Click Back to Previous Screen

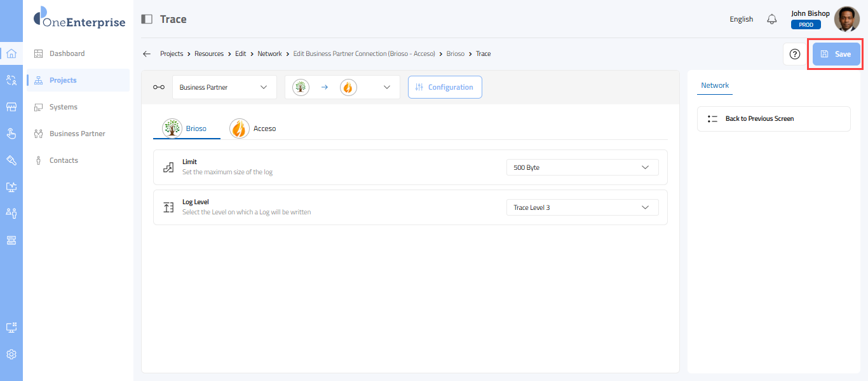(x=773, y=119)
